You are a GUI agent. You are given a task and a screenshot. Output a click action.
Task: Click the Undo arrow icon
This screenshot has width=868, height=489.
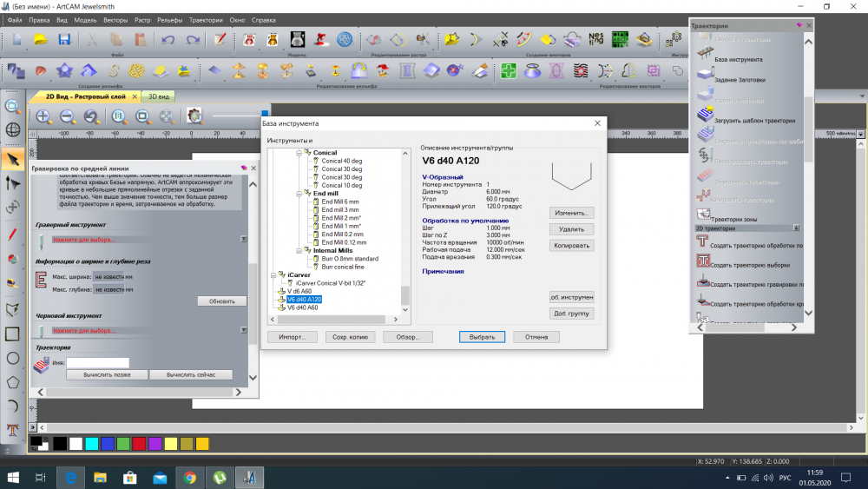(x=168, y=39)
